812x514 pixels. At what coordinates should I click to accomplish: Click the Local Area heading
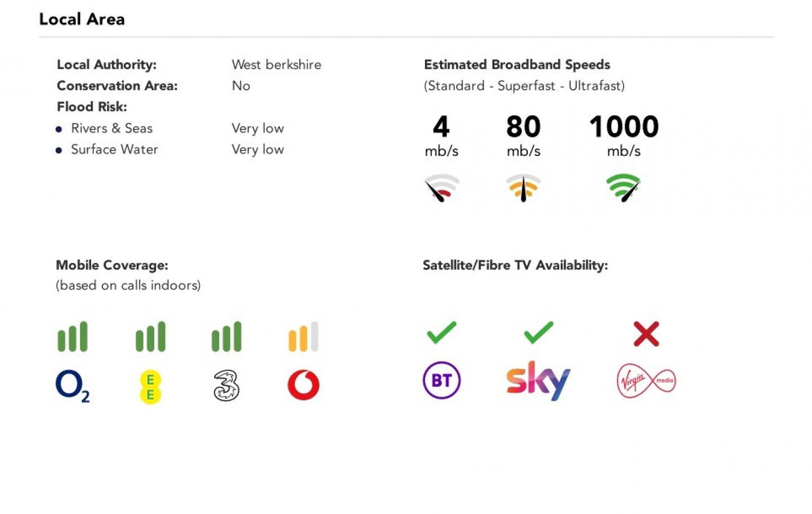pos(82,19)
